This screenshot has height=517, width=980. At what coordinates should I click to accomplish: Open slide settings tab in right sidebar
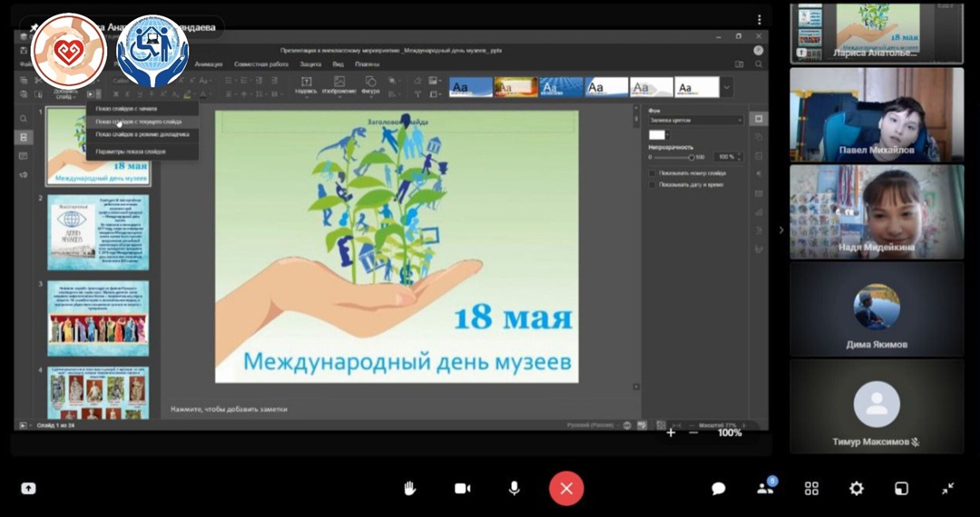pyautogui.click(x=759, y=119)
